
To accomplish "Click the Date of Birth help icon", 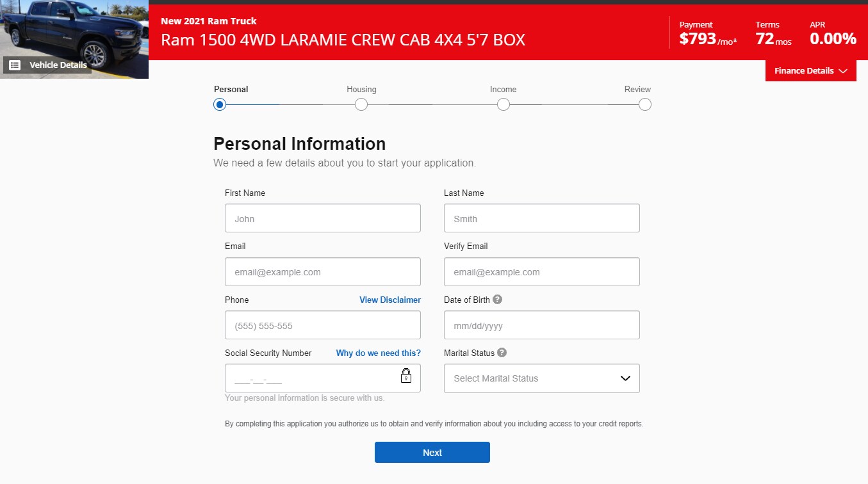I will 497,299.
